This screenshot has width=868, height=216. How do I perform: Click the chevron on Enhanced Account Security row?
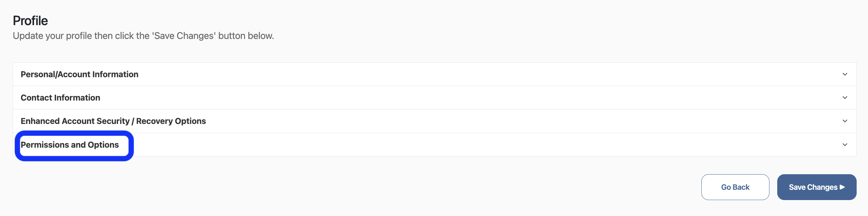click(x=845, y=121)
